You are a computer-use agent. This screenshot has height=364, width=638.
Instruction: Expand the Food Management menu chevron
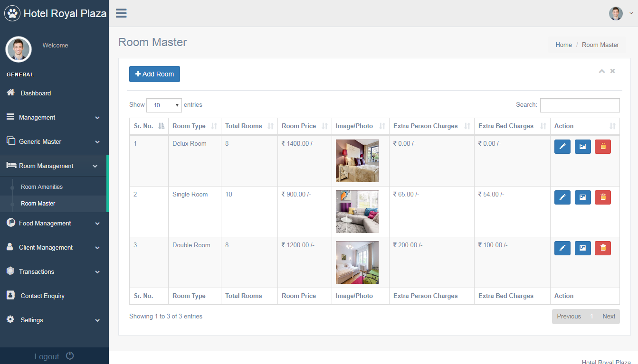tap(97, 224)
